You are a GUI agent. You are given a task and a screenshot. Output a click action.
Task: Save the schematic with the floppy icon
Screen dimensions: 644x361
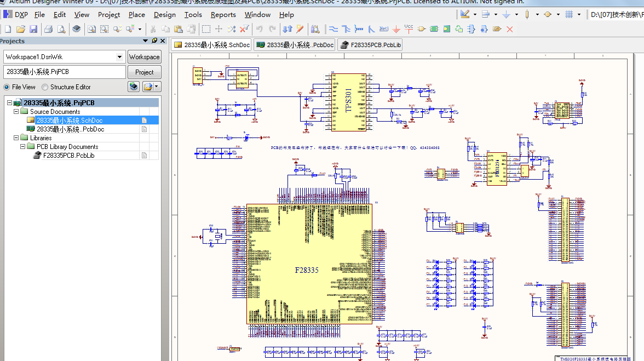point(33,29)
